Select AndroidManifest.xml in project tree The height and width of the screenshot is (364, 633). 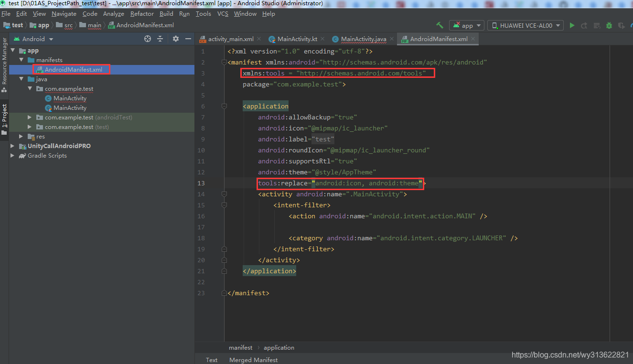coord(102,70)
